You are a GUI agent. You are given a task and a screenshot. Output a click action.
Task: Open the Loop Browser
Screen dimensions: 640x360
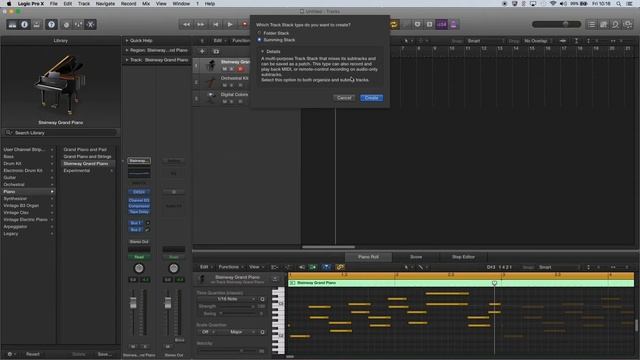[616, 24]
